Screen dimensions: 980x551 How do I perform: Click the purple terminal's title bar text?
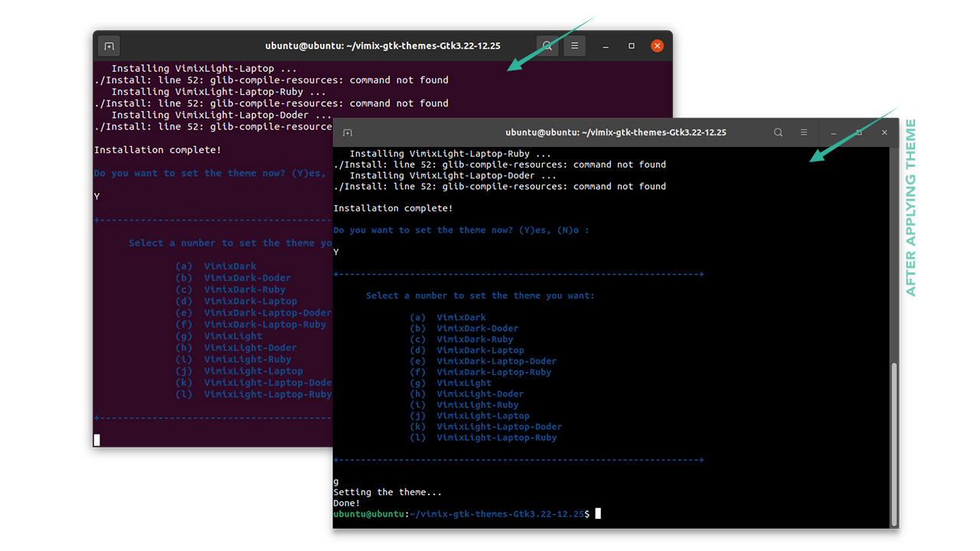pos(383,46)
